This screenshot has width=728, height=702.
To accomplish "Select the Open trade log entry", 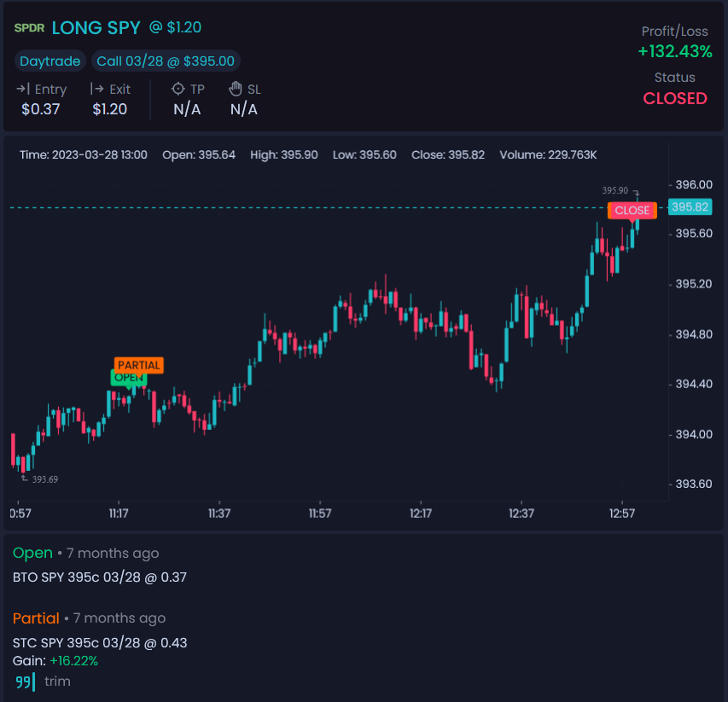I will click(x=32, y=553).
